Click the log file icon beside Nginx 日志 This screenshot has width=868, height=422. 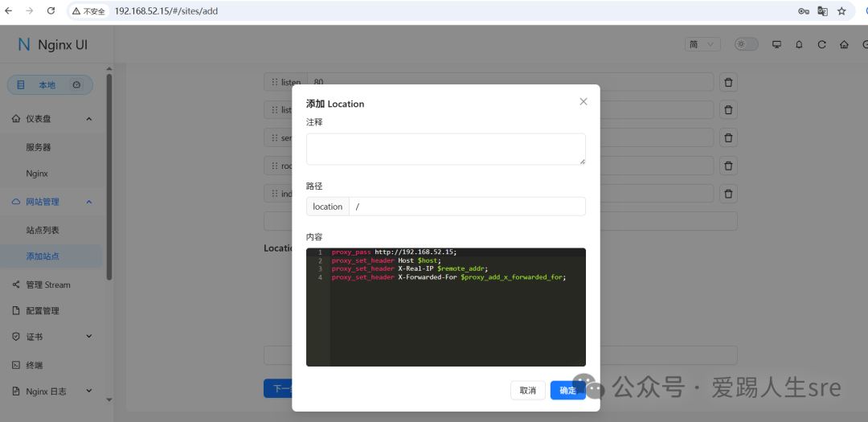[15, 391]
